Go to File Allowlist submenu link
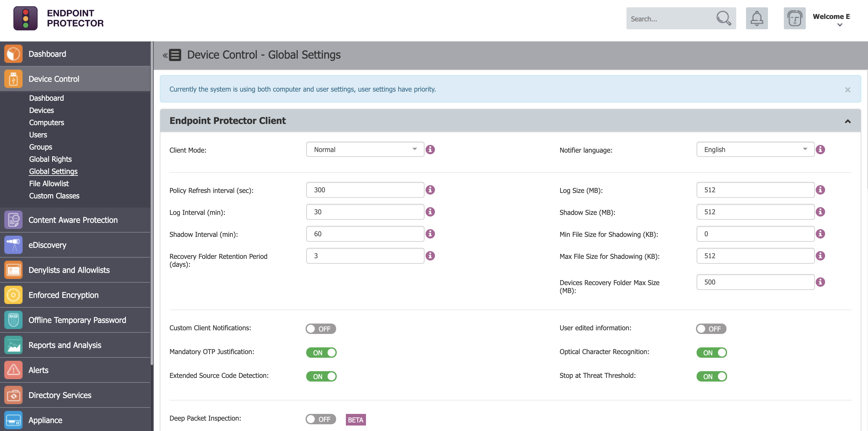Image resolution: width=868 pixels, height=431 pixels. (x=49, y=183)
